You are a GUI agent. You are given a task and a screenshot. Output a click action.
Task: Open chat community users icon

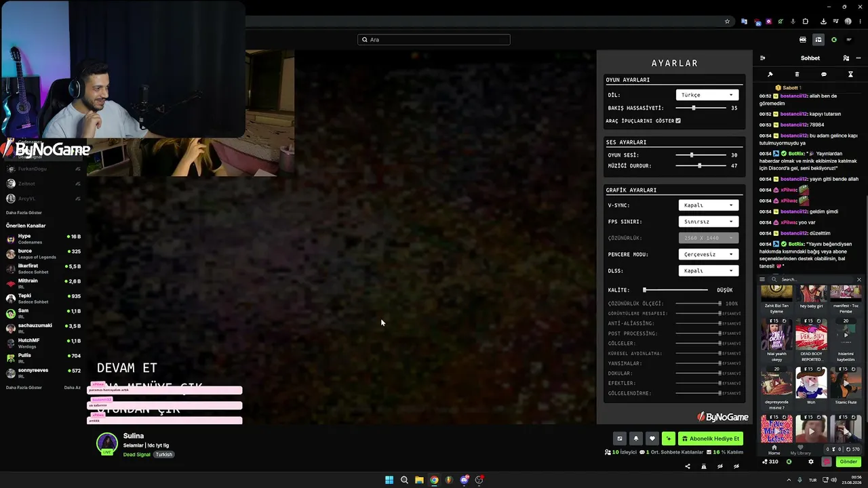click(x=846, y=58)
